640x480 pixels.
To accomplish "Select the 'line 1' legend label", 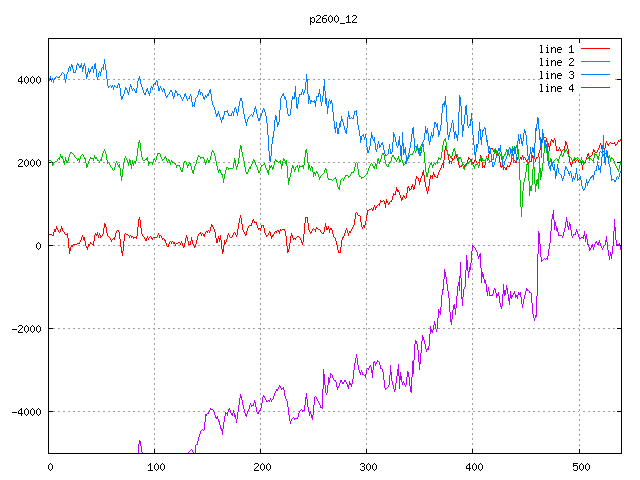I will pos(556,49).
